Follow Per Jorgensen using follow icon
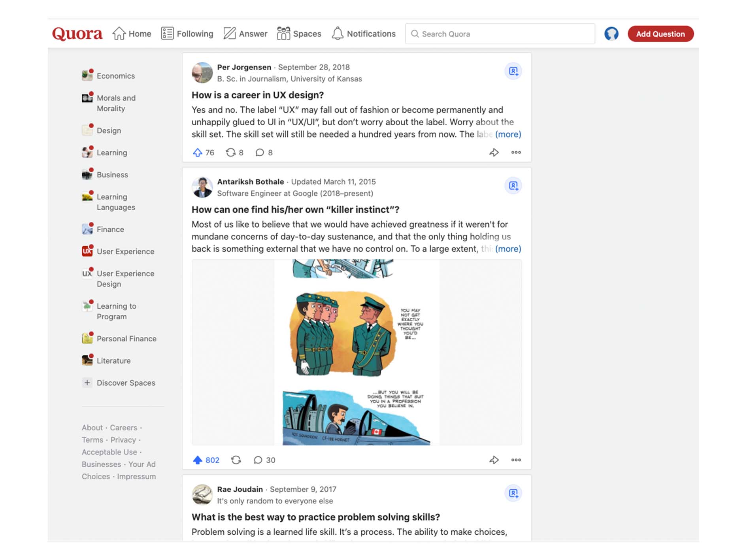Viewport: 747px width, 560px height. 513,71
